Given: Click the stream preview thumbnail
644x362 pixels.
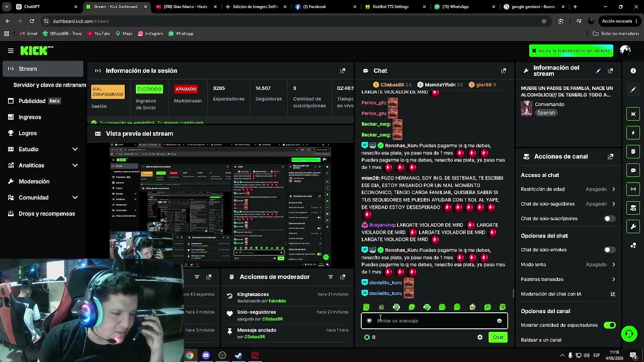Looking at the screenshot, I should (221, 205).
